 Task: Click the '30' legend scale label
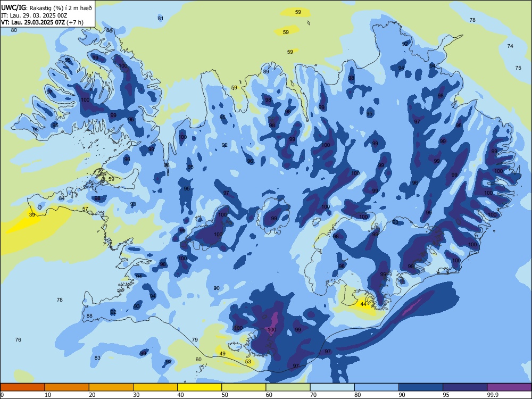tap(136, 395)
